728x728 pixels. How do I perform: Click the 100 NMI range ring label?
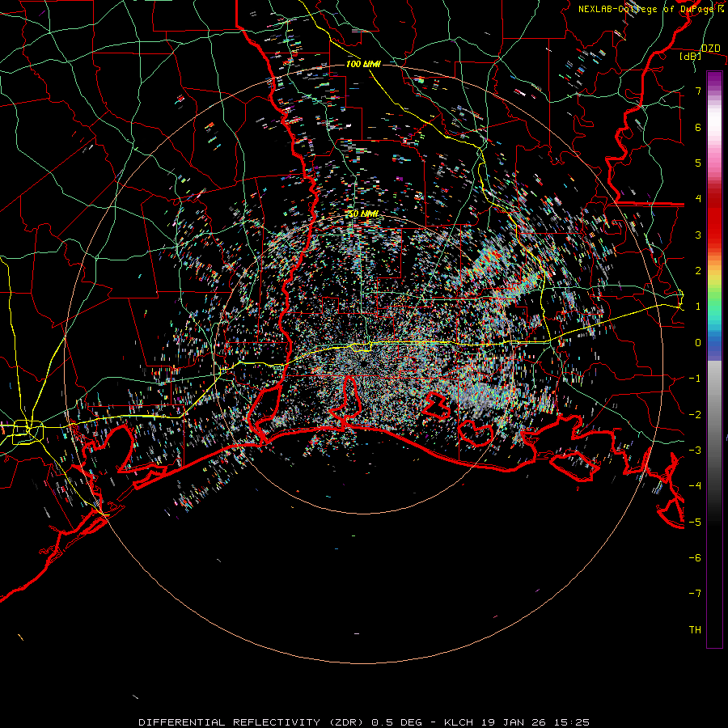pyautogui.click(x=363, y=64)
